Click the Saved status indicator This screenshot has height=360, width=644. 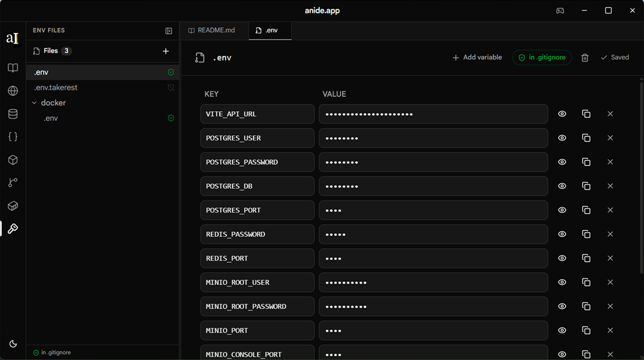pos(615,57)
